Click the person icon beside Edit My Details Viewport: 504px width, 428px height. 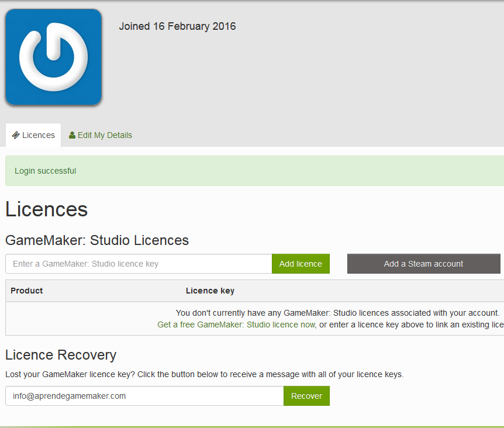click(x=72, y=135)
